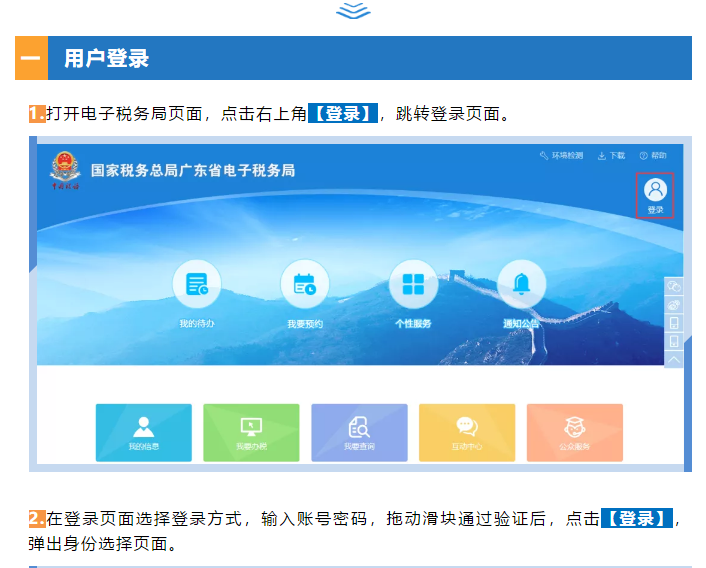This screenshot has width=706, height=568.
Task: Select the 我要办税 tile
Action: tap(251, 432)
